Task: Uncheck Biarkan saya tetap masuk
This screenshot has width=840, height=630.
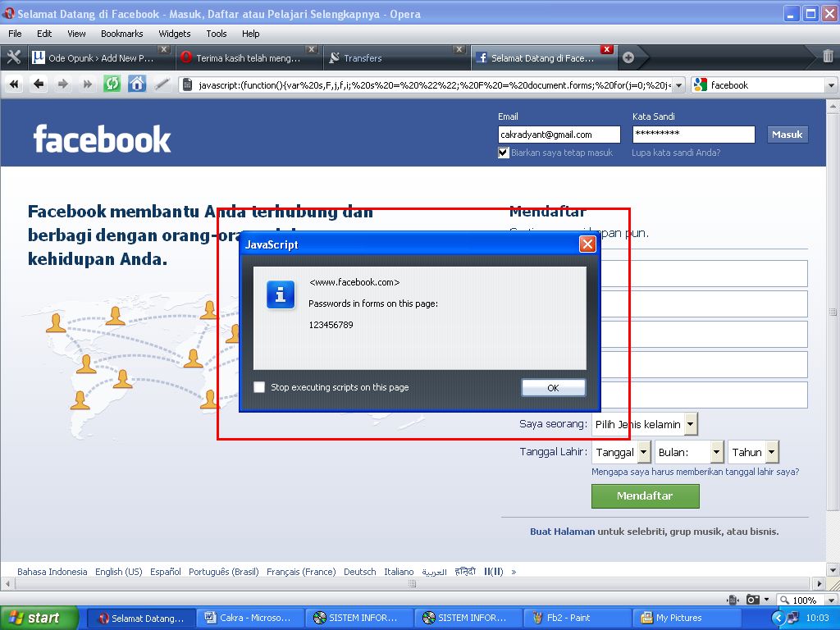Action: [504, 153]
